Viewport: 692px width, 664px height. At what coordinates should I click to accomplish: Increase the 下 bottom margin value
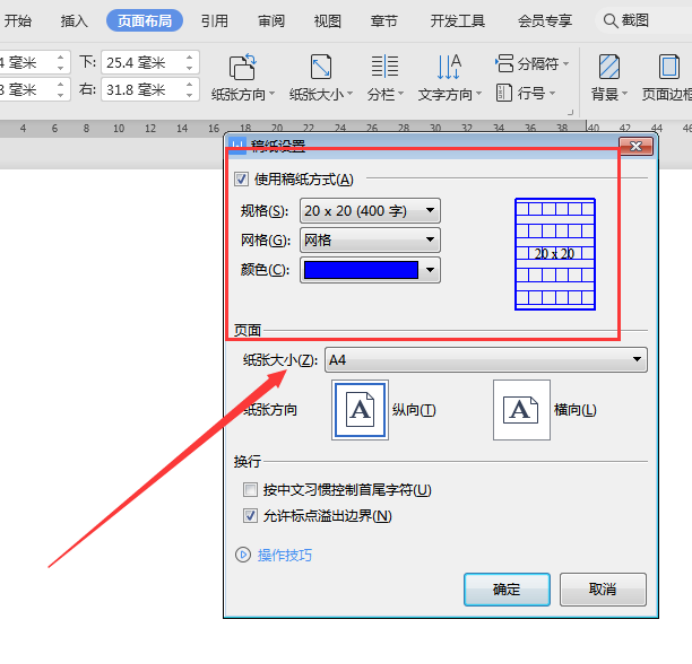(189, 57)
